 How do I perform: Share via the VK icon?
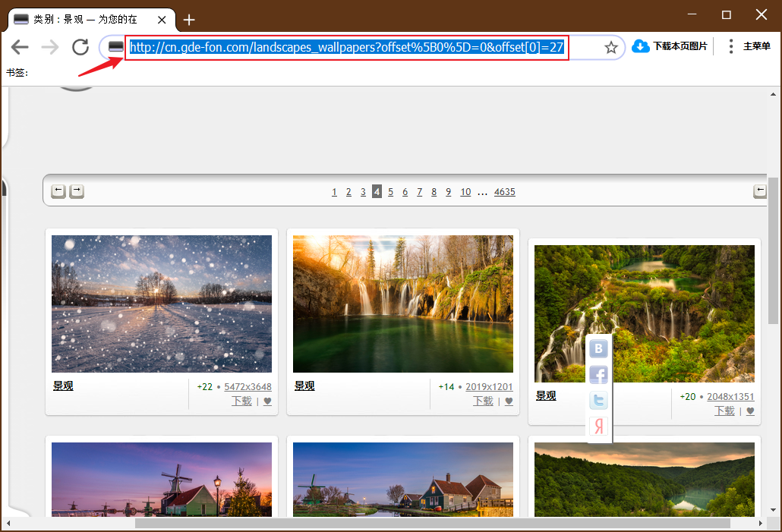coord(598,348)
